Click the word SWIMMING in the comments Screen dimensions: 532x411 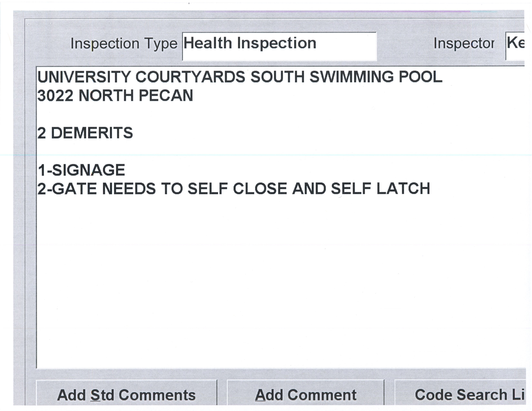[351, 77]
